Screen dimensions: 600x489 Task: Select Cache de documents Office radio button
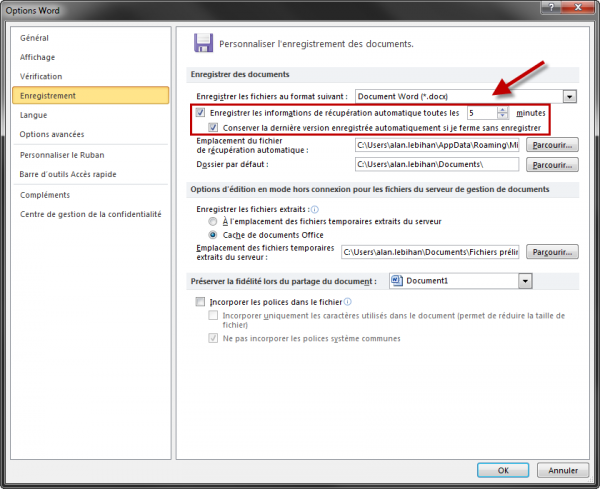pyautogui.click(x=213, y=234)
